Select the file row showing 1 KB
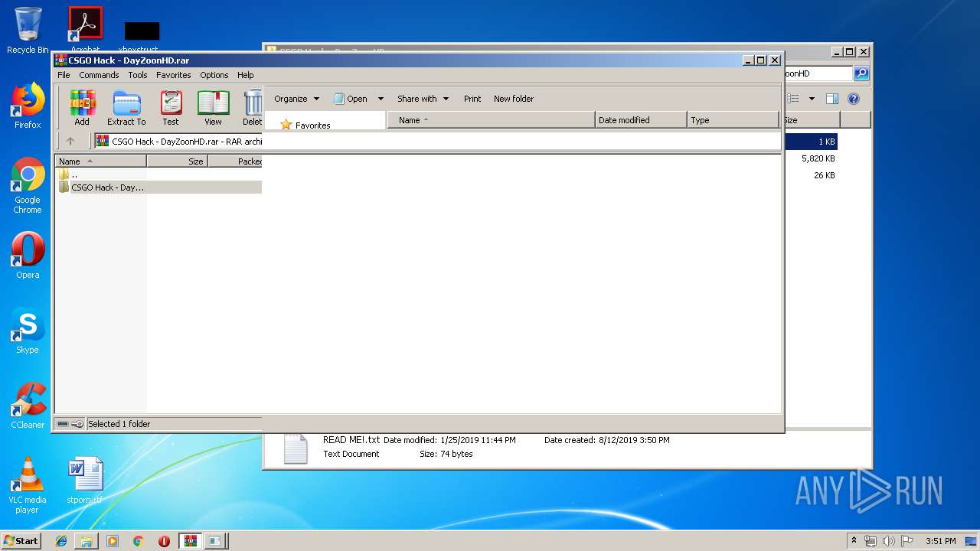Viewport: 980px width, 551px height. [810, 142]
